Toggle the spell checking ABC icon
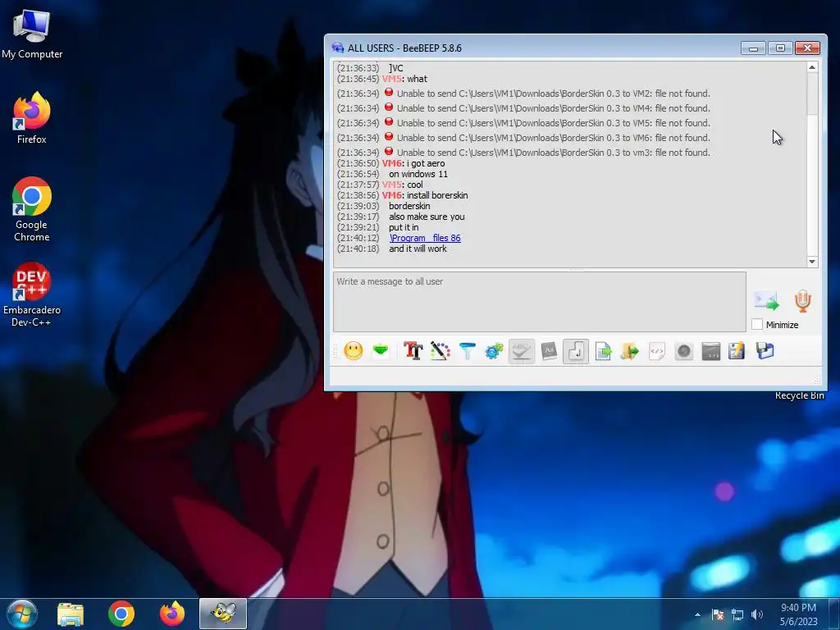 click(x=521, y=351)
